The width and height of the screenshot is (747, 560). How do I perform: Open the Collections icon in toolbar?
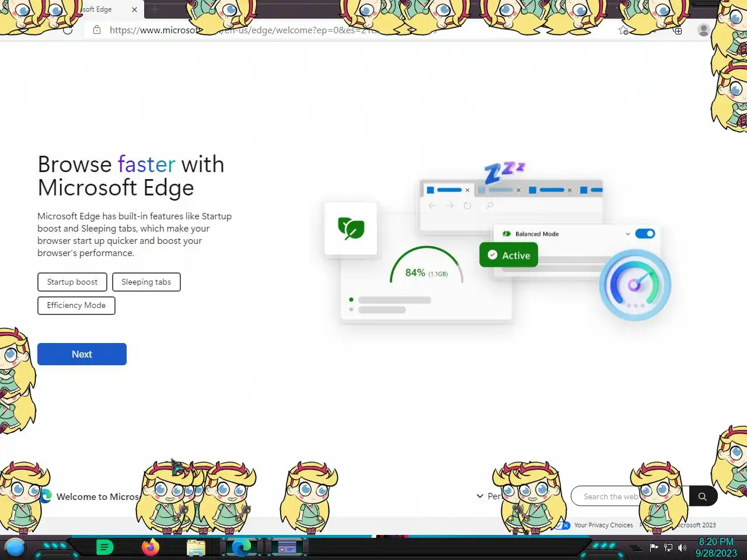coord(678,30)
